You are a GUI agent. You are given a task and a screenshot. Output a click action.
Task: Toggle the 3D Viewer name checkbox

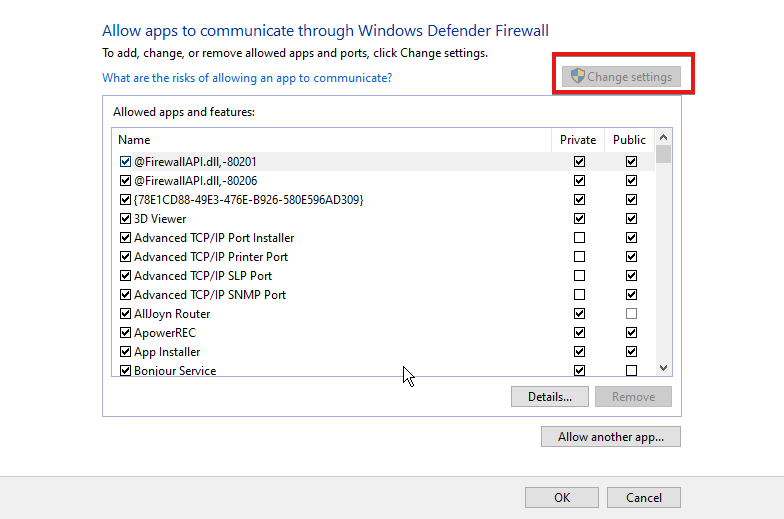125,218
